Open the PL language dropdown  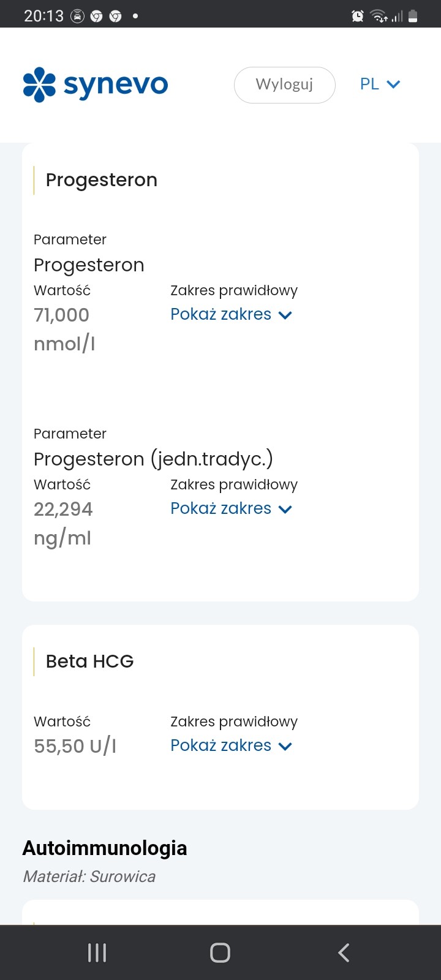tap(379, 85)
